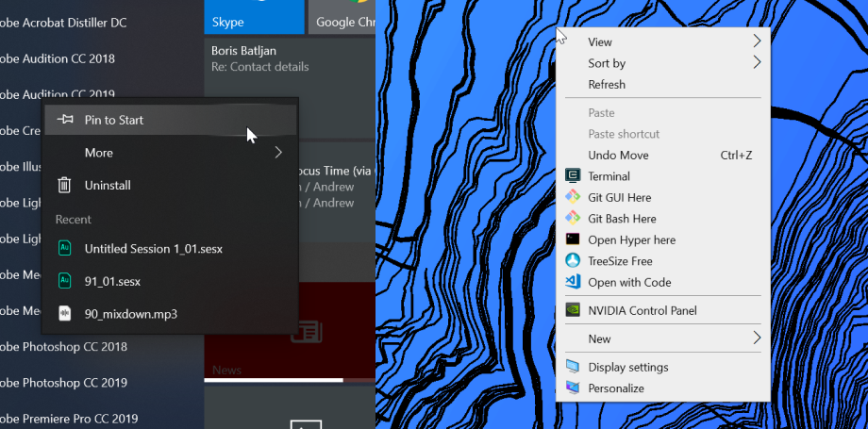Select Undo Move
Image resolution: width=868 pixels, height=429 pixels.
tap(662, 155)
